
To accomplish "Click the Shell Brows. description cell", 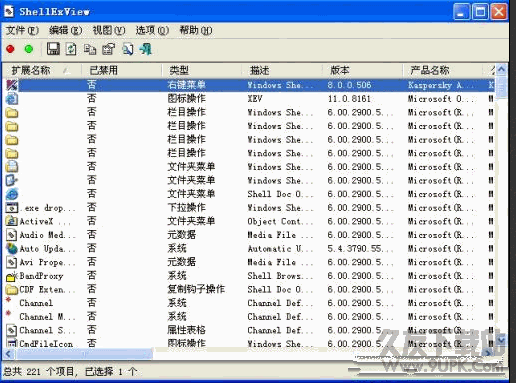I will click(280, 276).
